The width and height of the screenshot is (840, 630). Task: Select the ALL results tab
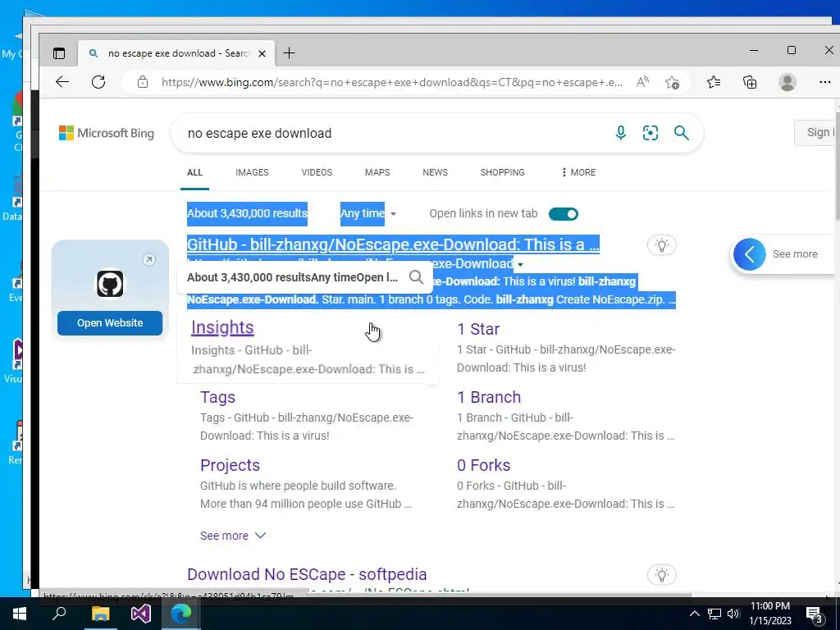[x=194, y=172]
